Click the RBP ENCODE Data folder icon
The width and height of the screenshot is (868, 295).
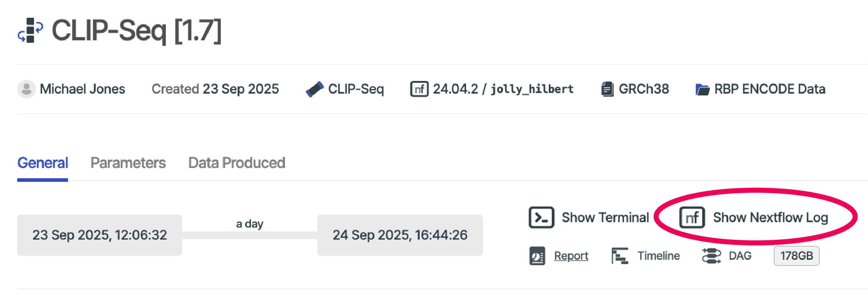point(703,89)
